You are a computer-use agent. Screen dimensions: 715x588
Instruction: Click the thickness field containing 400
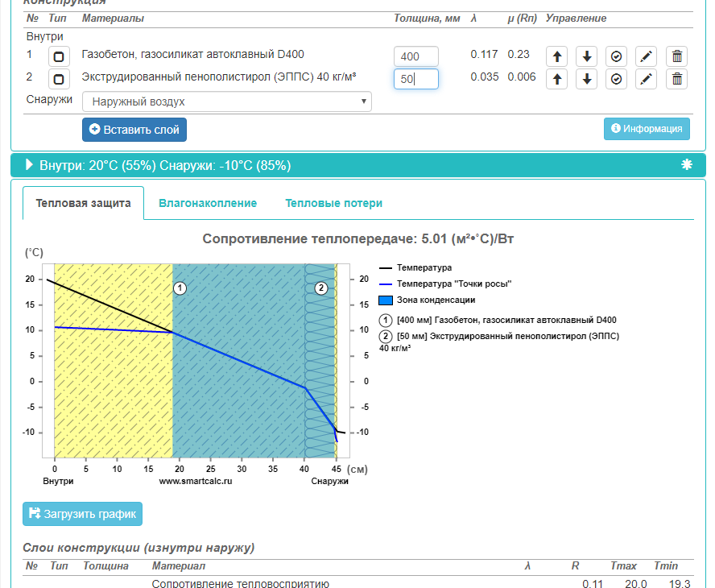[415, 56]
